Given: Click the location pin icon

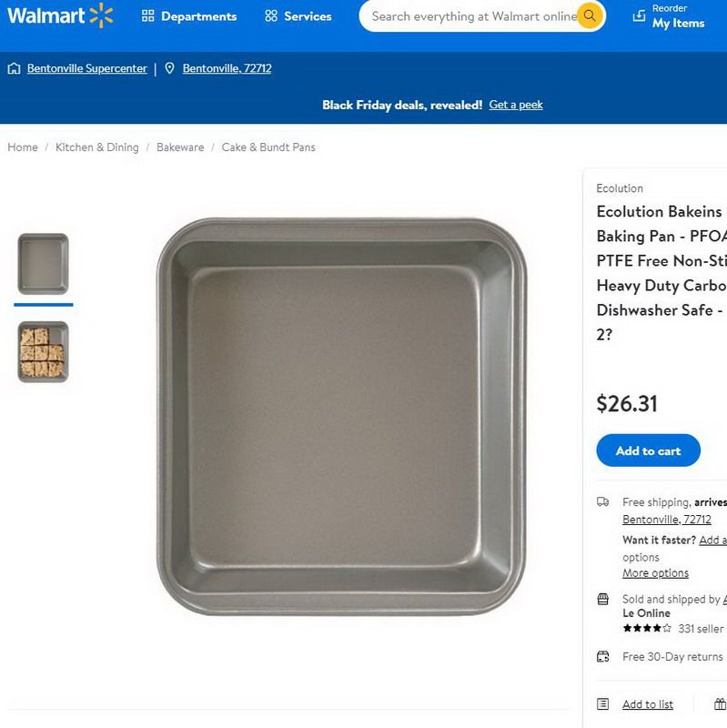Looking at the screenshot, I should (169, 68).
